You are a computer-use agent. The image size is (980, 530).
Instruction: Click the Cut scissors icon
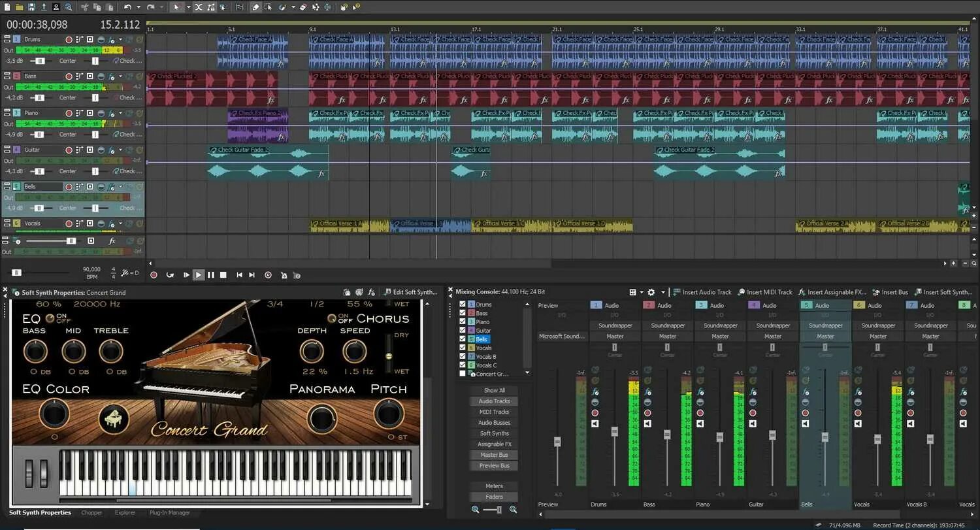pyautogui.click(x=85, y=7)
